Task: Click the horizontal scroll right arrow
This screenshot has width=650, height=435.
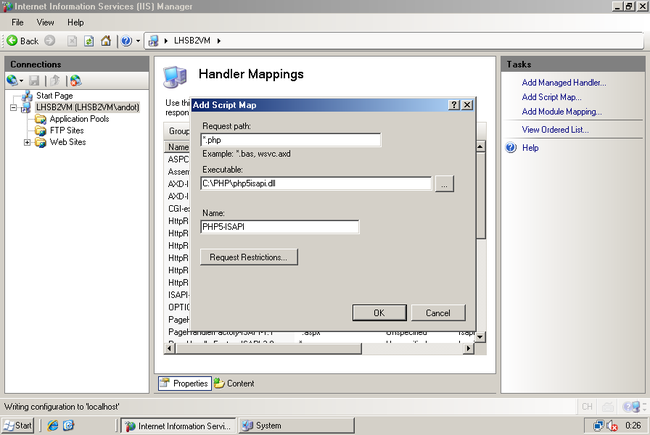Action: click(468, 348)
